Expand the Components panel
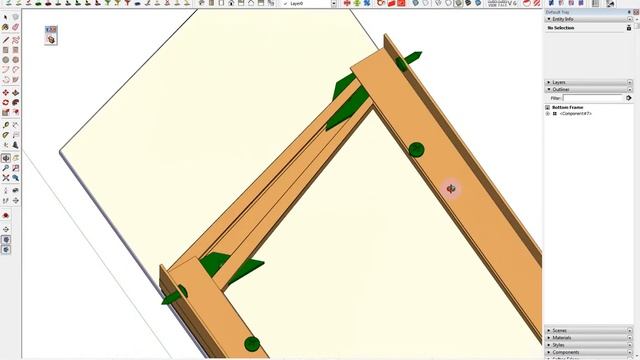Viewport: 640px width, 360px height. (549, 352)
